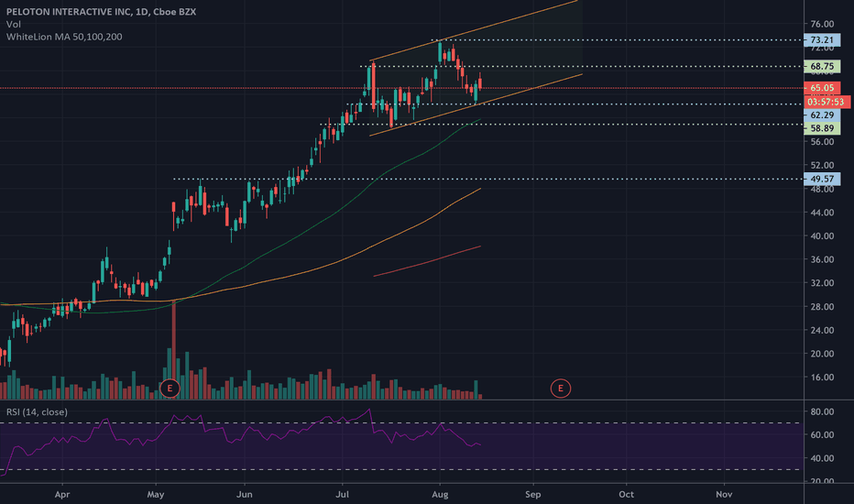
Task: Click the 20.00 price axis tick
Action: point(822,354)
